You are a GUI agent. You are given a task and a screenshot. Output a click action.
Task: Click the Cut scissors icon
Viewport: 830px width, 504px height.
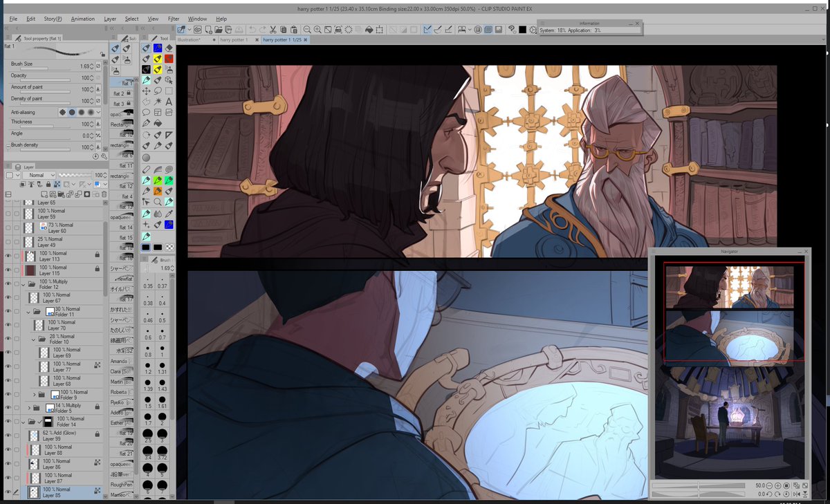point(273,30)
